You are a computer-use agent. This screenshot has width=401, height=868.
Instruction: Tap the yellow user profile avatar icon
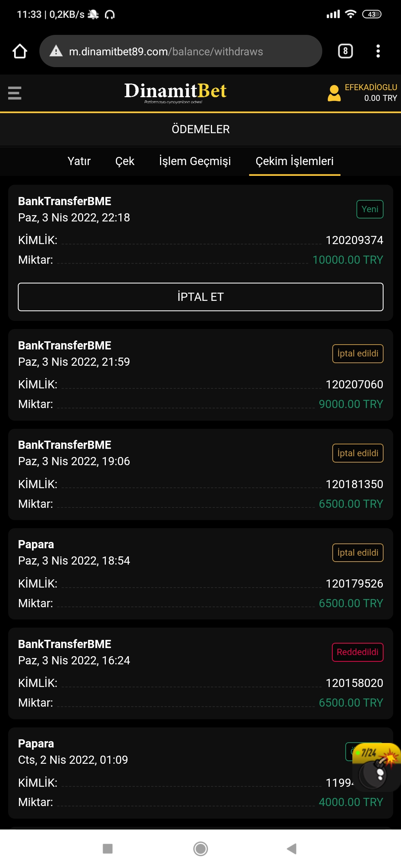coord(334,93)
